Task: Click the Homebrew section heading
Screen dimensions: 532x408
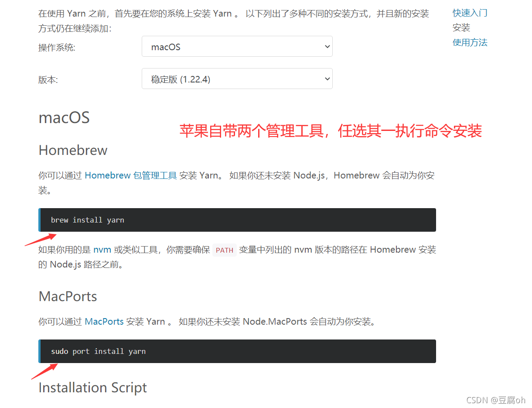Action: coord(73,150)
